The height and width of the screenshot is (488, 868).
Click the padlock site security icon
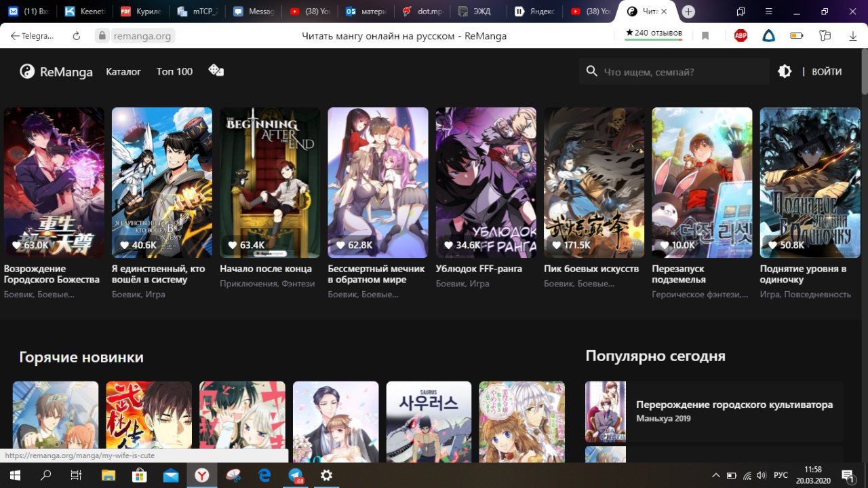click(x=102, y=36)
